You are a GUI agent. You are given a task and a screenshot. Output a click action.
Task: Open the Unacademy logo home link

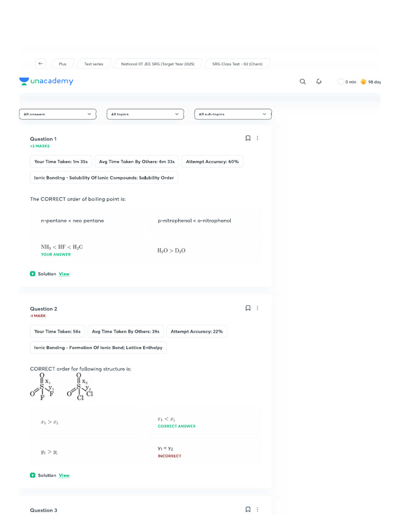tap(46, 81)
